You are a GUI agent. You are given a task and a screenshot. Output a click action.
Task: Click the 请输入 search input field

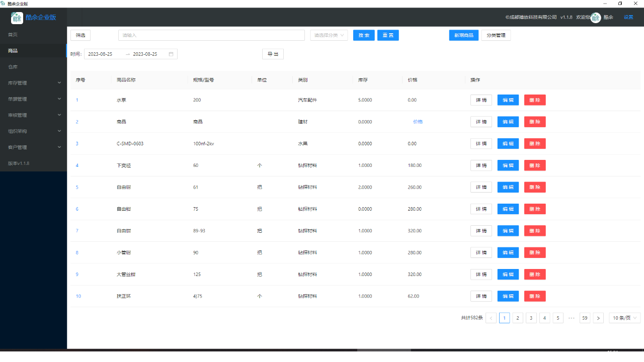click(211, 35)
